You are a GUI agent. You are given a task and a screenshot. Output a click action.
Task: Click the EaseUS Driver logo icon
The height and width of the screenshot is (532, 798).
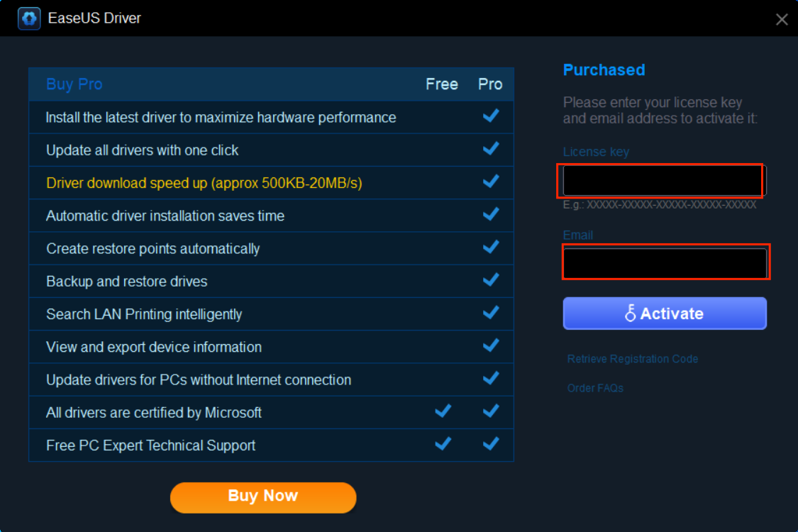coord(29,18)
